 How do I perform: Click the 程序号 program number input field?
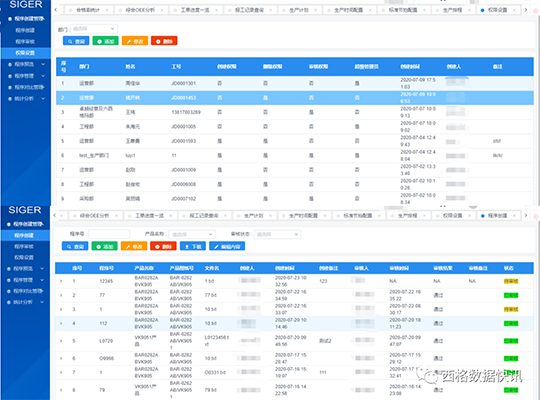(x=109, y=234)
